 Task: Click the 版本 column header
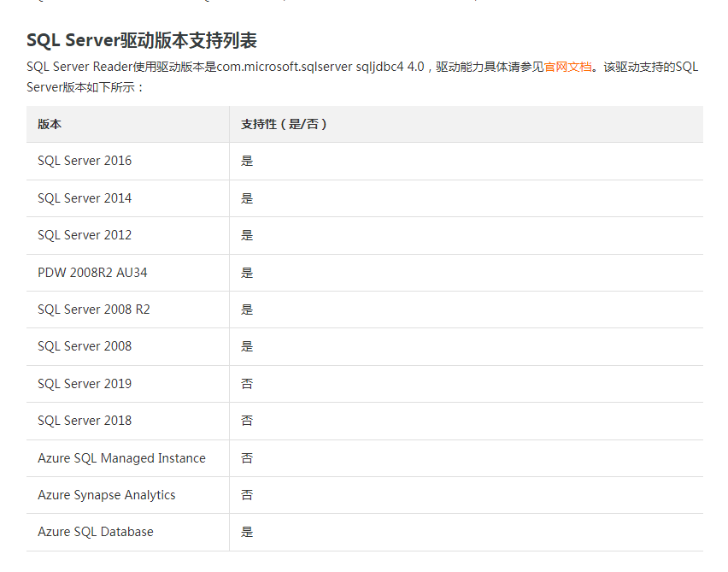50,124
